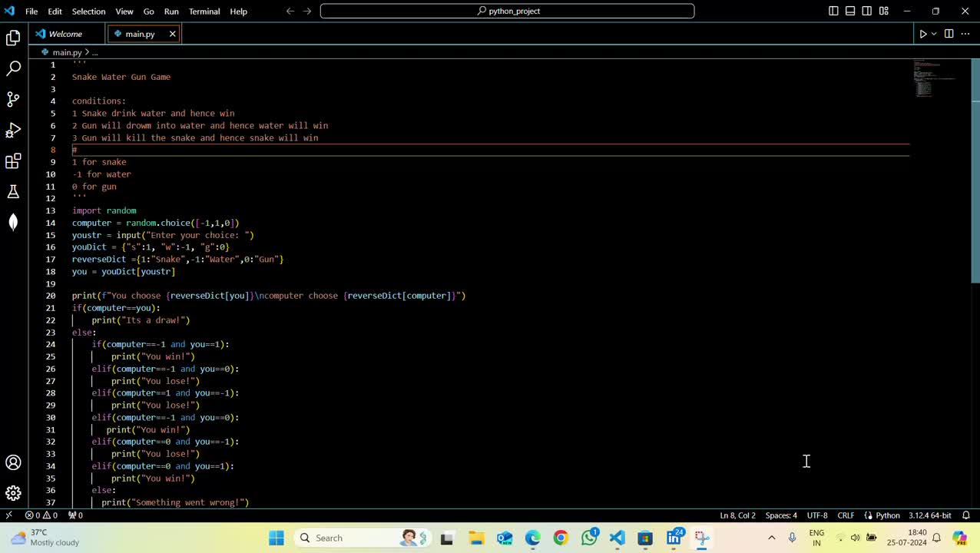Expand the run button dropdown arrow
980x553 pixels.
[x=935, y=34]
